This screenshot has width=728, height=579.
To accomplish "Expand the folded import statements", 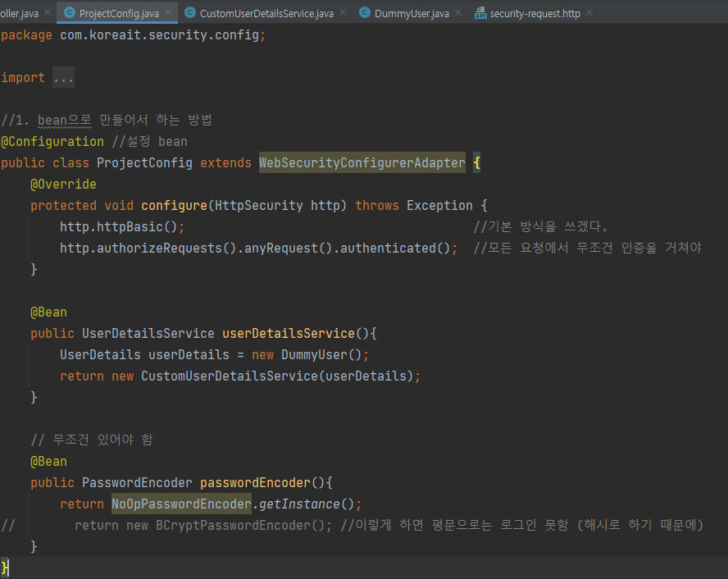I will [x=63, y=77].
